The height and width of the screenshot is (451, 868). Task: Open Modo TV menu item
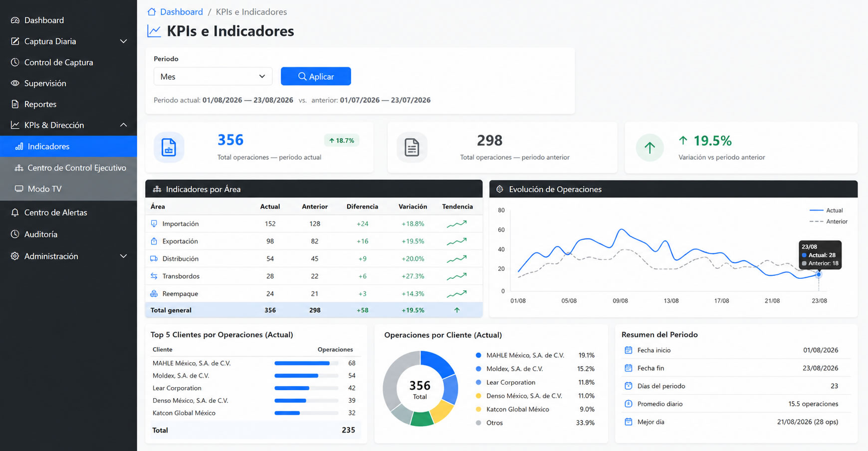coord(68,189)
